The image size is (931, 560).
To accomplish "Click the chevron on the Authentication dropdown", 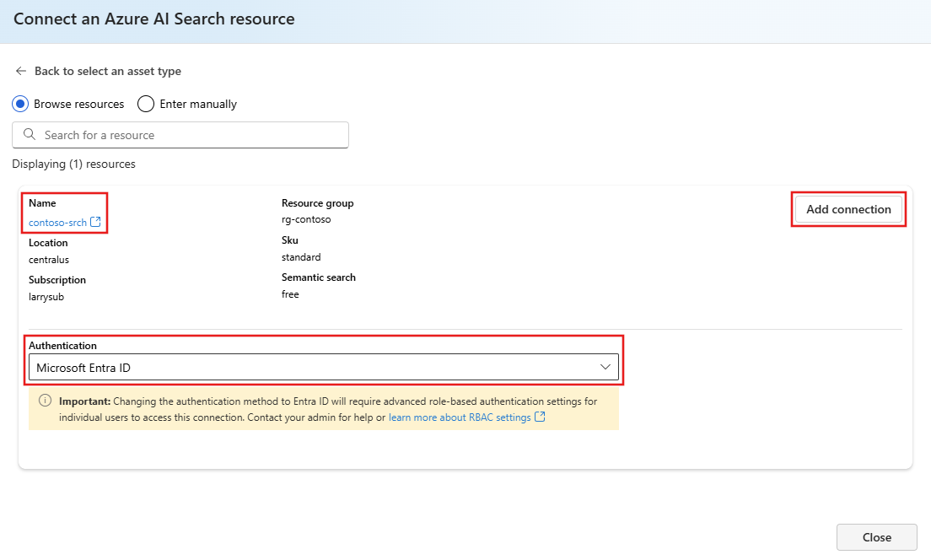I will point(605,367).
